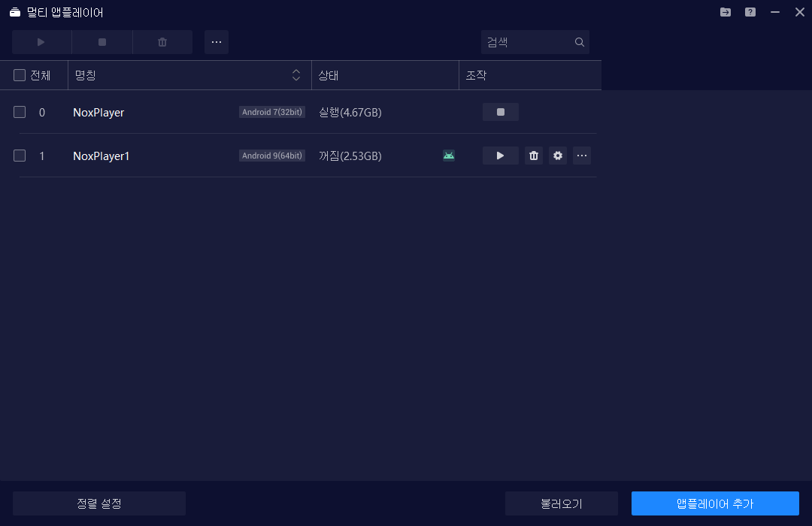Minimize the multi-instance manager window
812x526 pixels.
[x=775, y=12]
